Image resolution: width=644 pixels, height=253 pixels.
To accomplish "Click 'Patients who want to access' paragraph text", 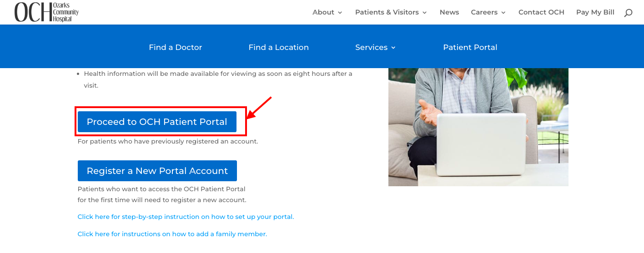I will [x=162, y=194].
